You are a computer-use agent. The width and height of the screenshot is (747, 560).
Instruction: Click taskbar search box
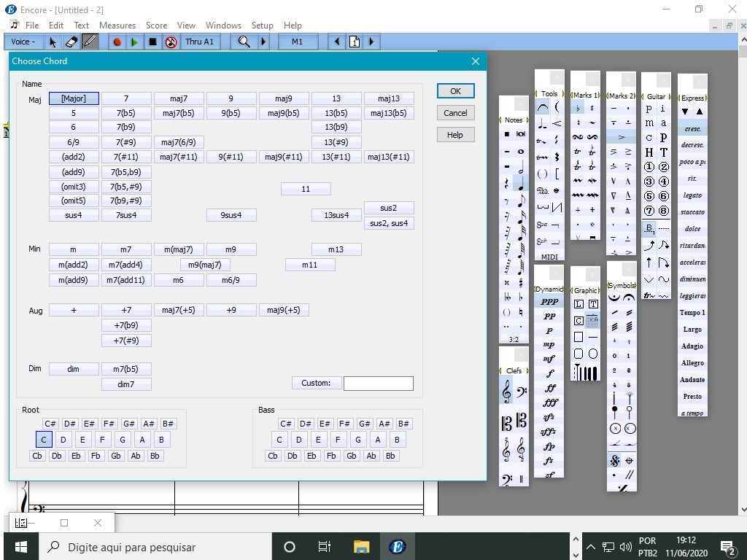(x=155, y=547)
